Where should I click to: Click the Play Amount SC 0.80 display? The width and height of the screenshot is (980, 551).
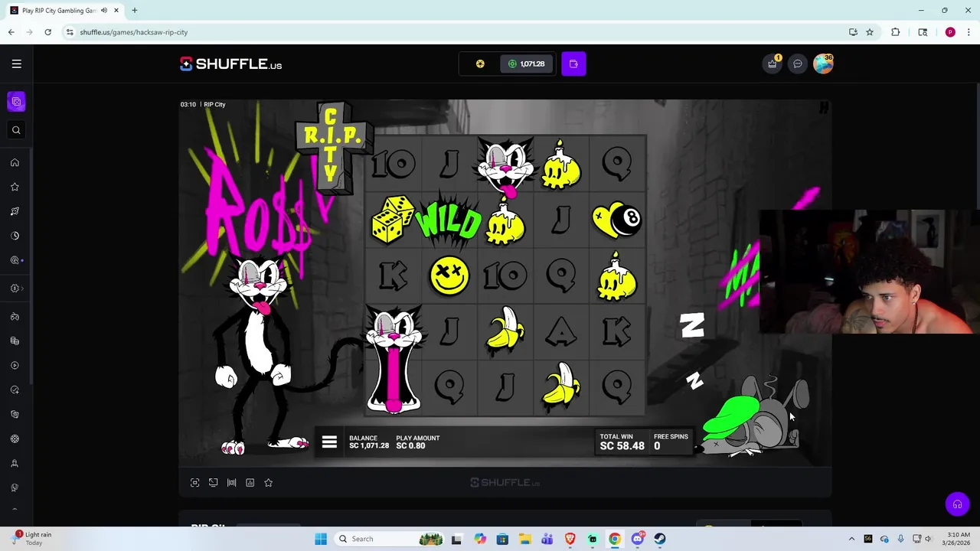click(417, 442)
